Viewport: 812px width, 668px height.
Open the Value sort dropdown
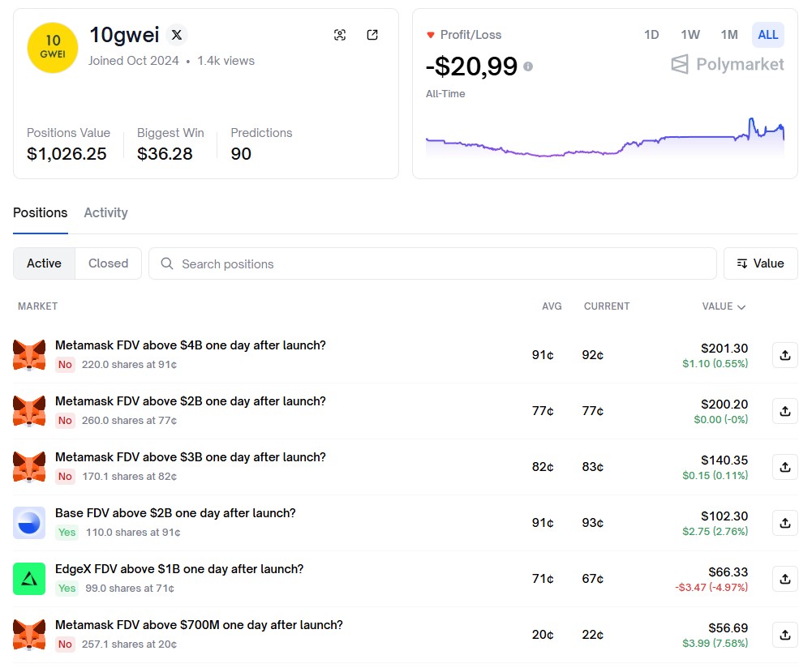[x=760, y=263]
